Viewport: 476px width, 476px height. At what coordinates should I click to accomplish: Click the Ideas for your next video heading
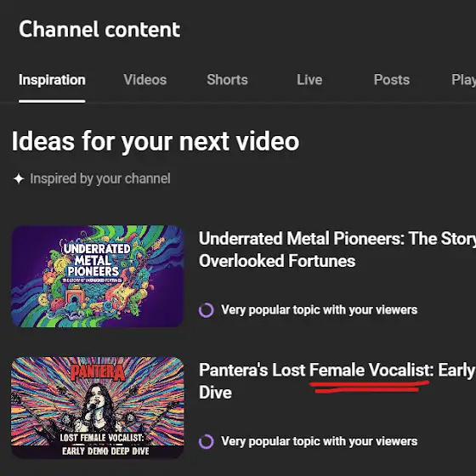pyautogui.click(x=156, y=141)
